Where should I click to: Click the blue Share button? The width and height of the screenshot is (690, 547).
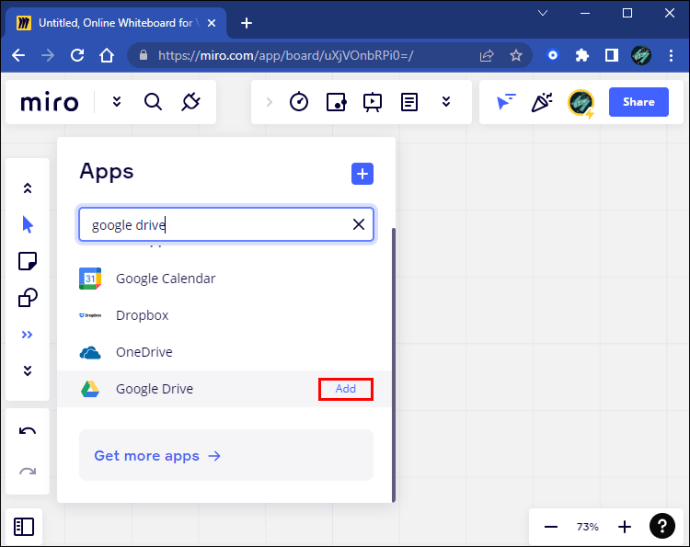(639, 102)
